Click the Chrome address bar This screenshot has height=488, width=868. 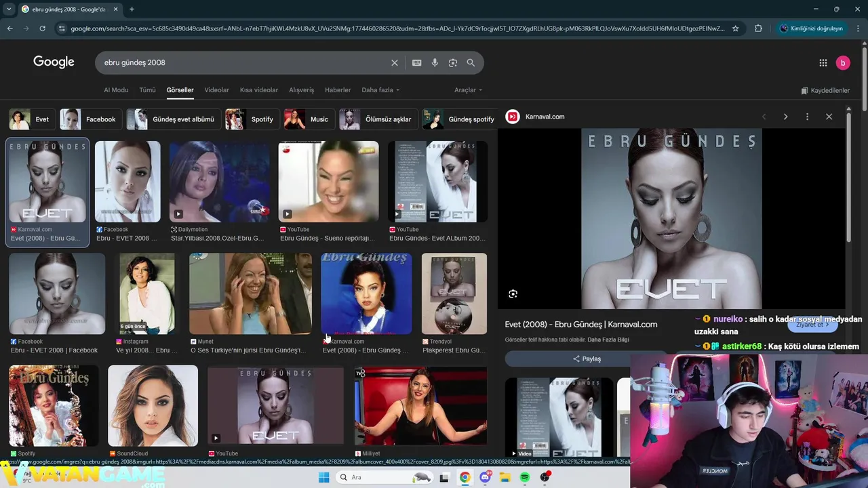coord(397,28)
